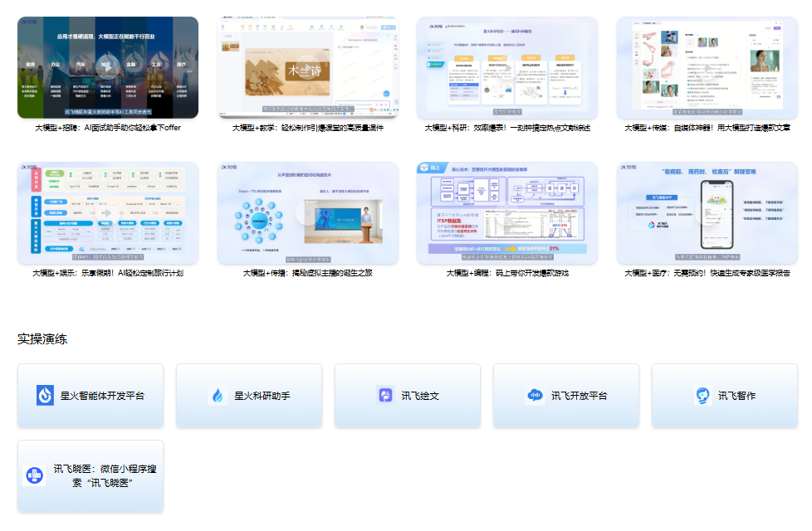Image resolution: width=812 pixels, height=531 pixels.
Task: Open the 讯飞绘文 card
Action: coord(408,396)
